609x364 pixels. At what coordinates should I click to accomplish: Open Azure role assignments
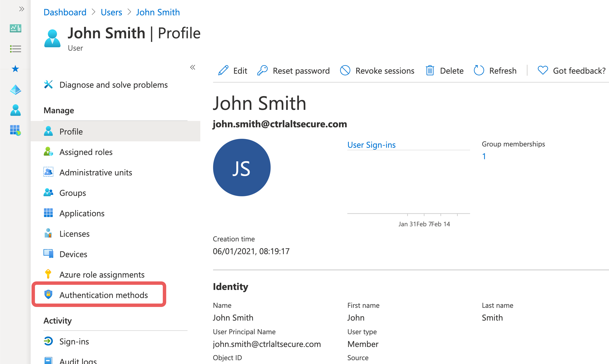pos(102,275)
